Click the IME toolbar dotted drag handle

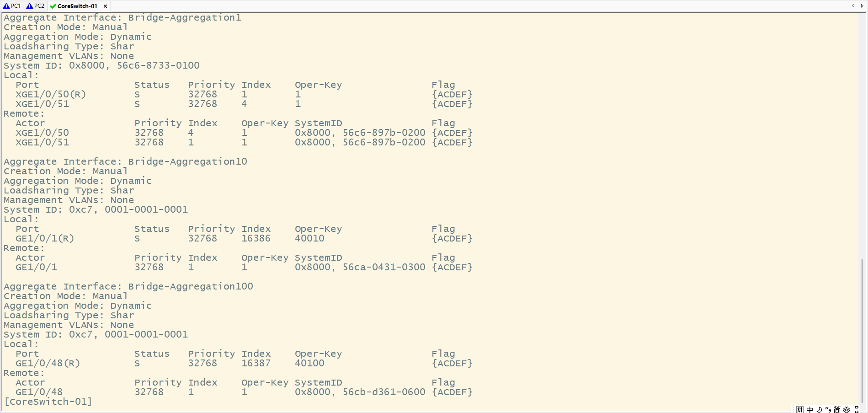coord(794,409)
